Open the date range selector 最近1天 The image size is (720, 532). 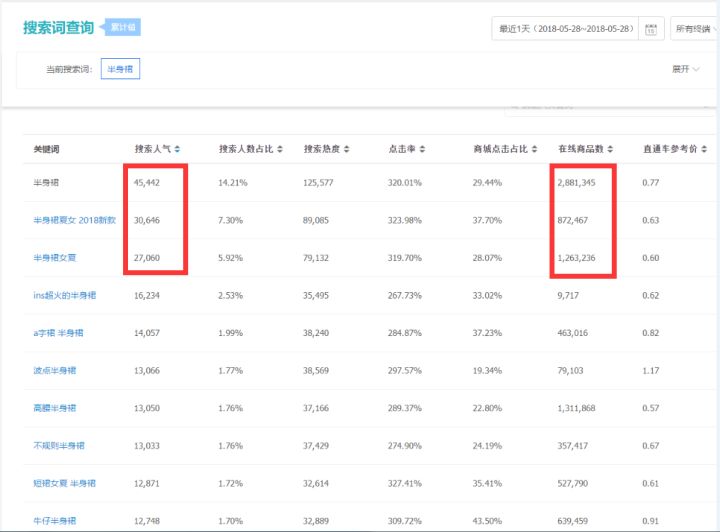(565, 29)
